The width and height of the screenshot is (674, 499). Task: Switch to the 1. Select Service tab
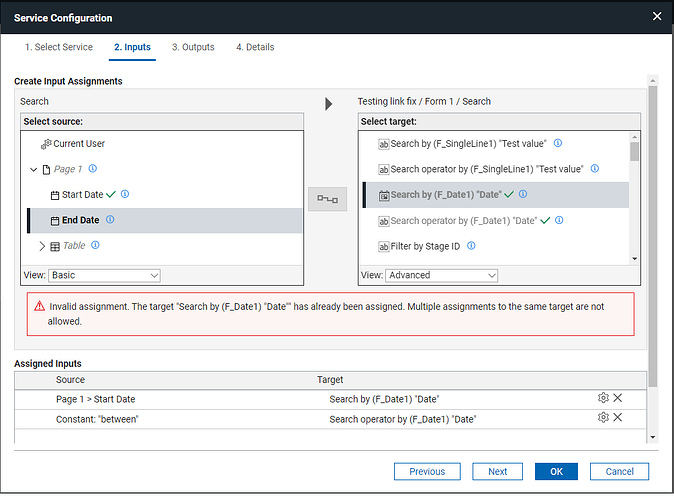59,47
